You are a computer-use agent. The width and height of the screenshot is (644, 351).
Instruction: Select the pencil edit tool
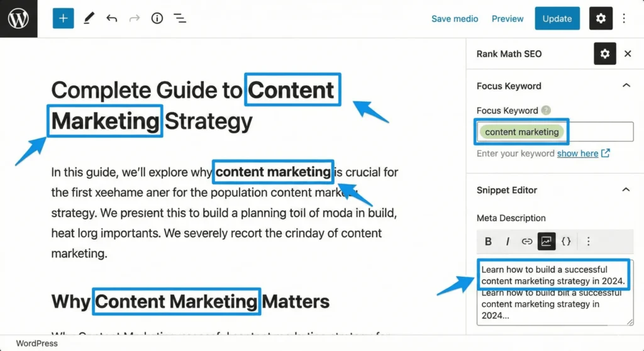point(88,18)
